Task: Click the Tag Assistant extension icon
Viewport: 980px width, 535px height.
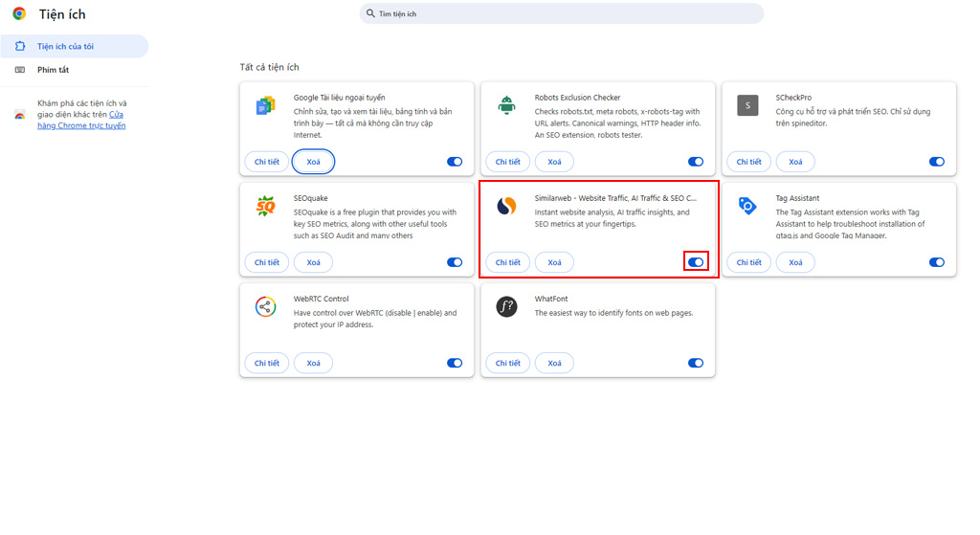Action: point(747,206)
